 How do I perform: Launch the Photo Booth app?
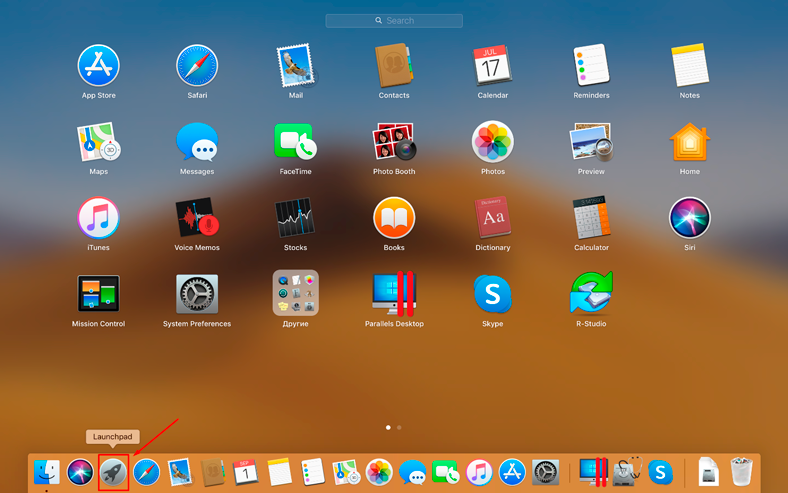(394, 142)
